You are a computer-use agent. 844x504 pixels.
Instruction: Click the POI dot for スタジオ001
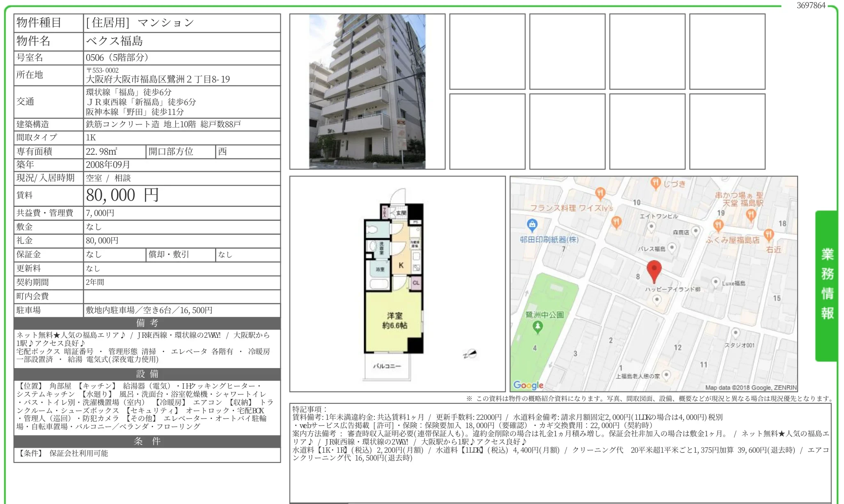[x=736, y=332]
